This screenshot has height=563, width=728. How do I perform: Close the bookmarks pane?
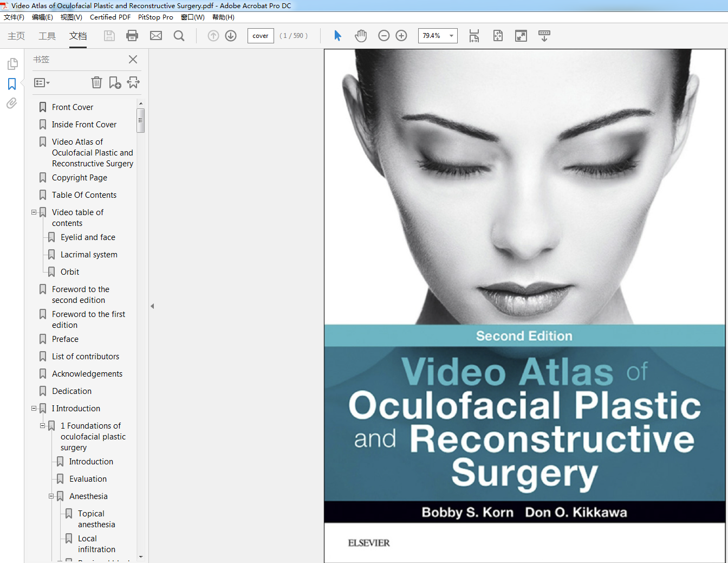tap(133, 59)
